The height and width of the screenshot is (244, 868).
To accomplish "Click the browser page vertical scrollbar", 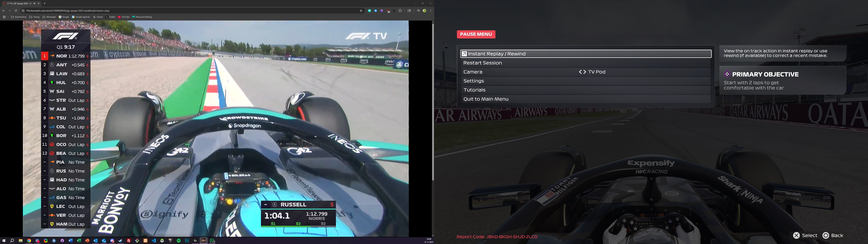I will 433,101.
